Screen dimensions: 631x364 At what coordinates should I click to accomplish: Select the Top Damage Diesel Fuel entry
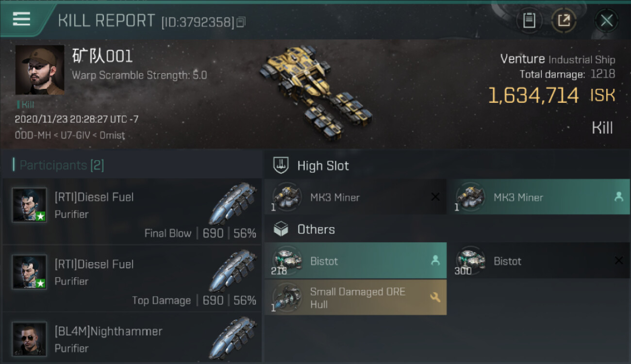pos(132,279)
